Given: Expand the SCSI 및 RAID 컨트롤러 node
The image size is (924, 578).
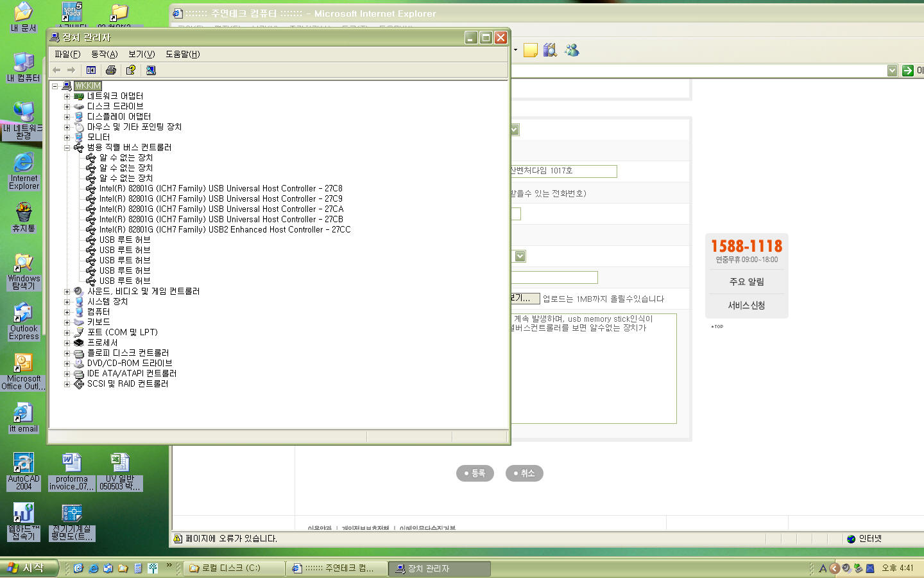Looking at the screenshot, I should tap(67, 384).
